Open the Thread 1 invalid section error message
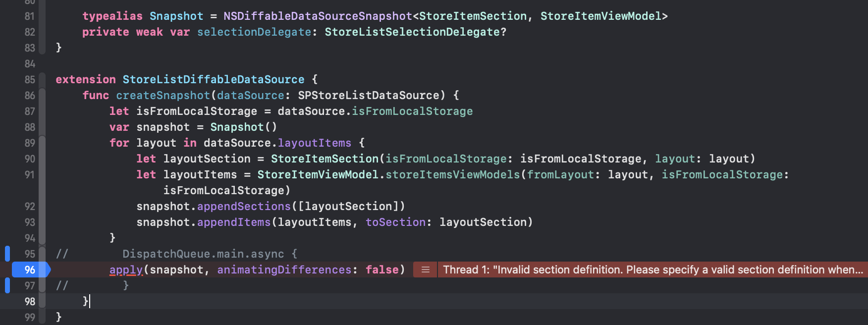Screen dimensions: 868x325 (652, 270)
